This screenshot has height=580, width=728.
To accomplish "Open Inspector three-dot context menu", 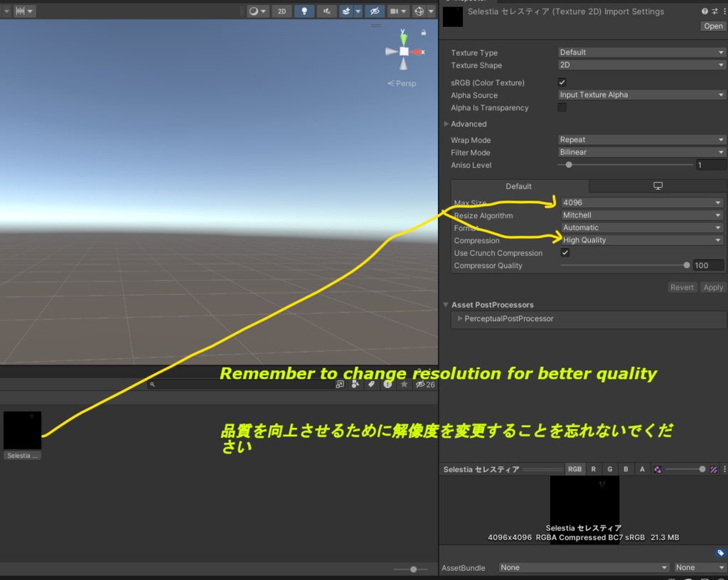I will (x=724, y=11).
